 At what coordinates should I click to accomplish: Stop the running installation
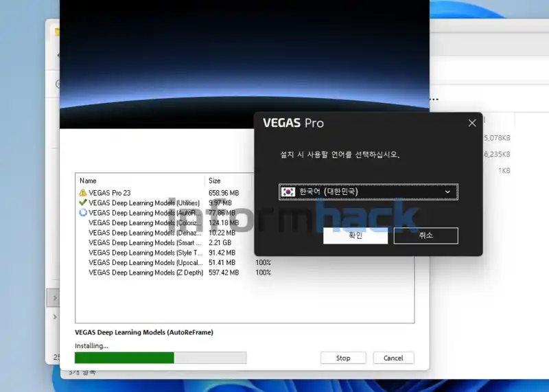tap(343, 358)
